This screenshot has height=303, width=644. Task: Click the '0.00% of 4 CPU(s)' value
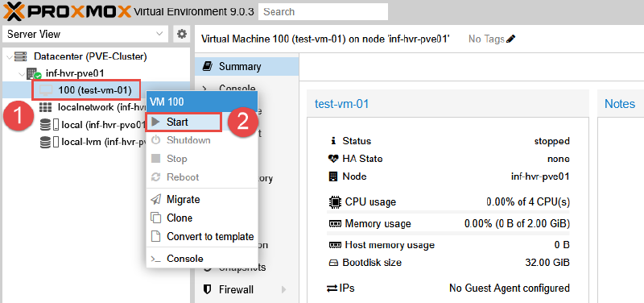coord(528,201)
